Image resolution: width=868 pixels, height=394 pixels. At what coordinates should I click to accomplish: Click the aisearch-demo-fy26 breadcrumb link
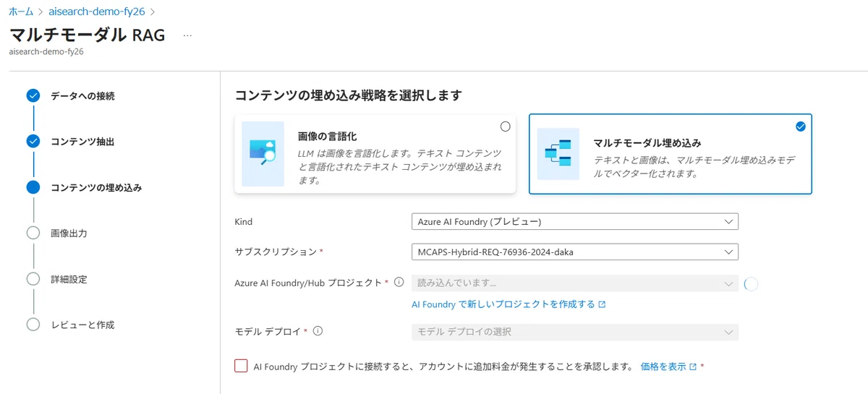pos(96,12)
